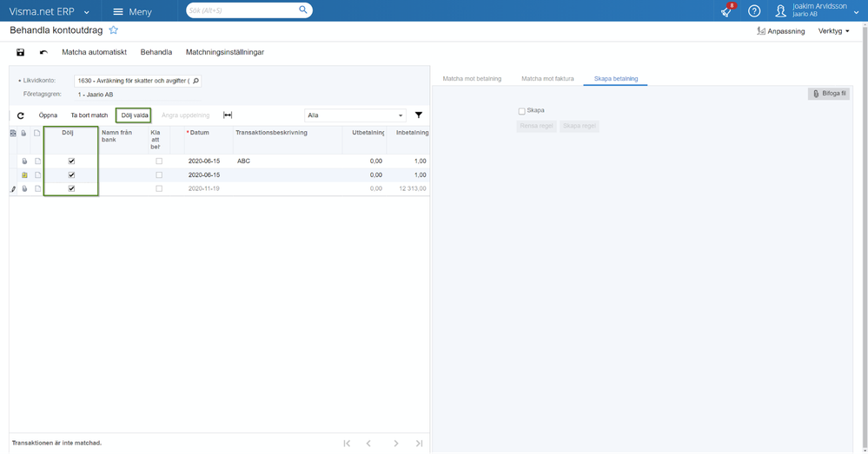Click the fit-columns width icon
868x454 pixels.
click(228, 115)
